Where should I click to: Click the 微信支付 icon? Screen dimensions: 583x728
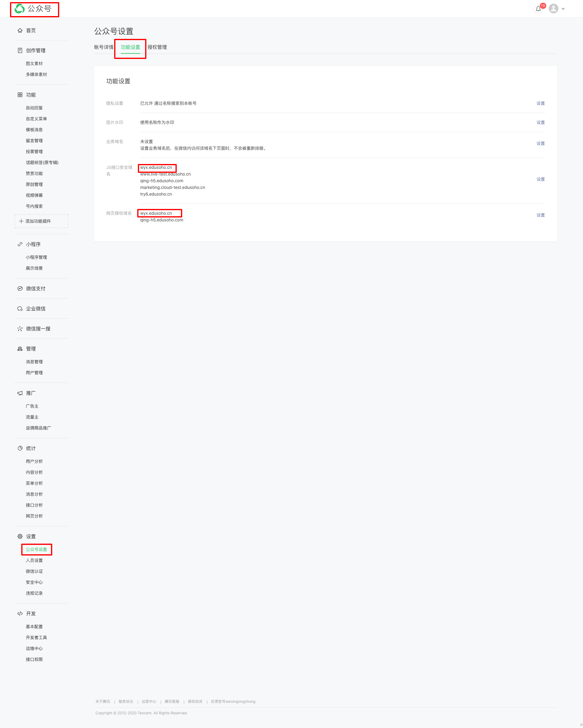point(20,288)
